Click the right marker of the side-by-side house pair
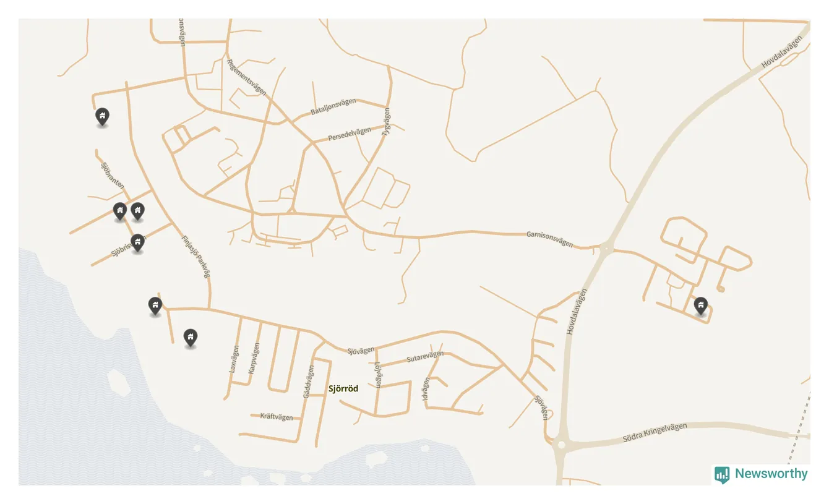Viewport: 829px width, 504px height. click(x=137, y=211)
